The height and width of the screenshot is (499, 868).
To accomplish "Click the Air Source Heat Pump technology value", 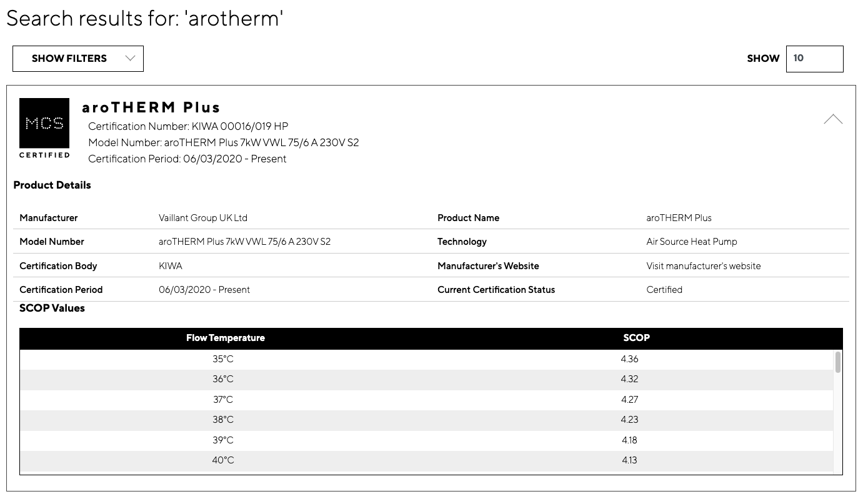I will click(x=692, y=242).
